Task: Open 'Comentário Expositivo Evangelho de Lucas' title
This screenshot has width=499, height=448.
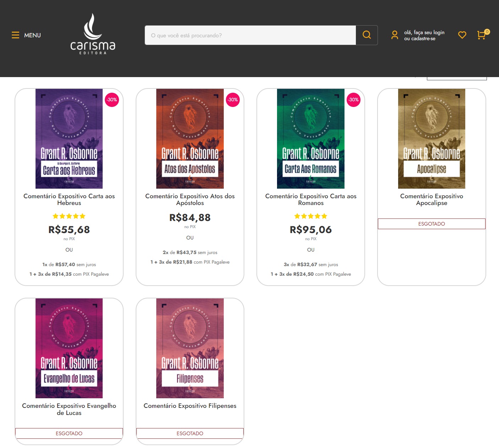Action: 69,409
